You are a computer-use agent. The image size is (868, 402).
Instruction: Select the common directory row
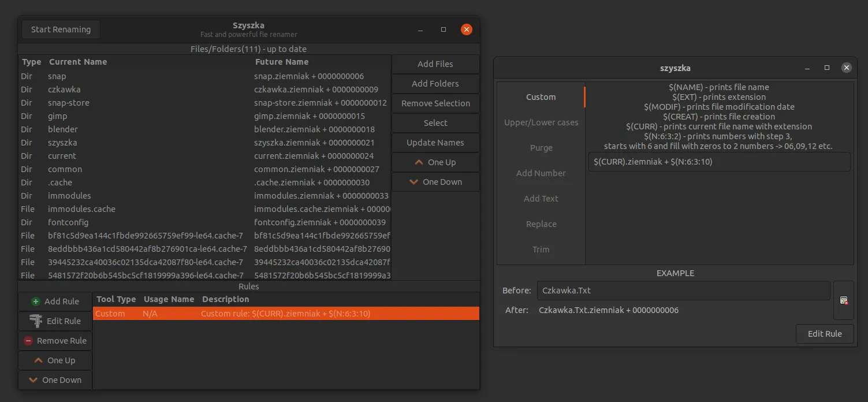coord(205,169)
